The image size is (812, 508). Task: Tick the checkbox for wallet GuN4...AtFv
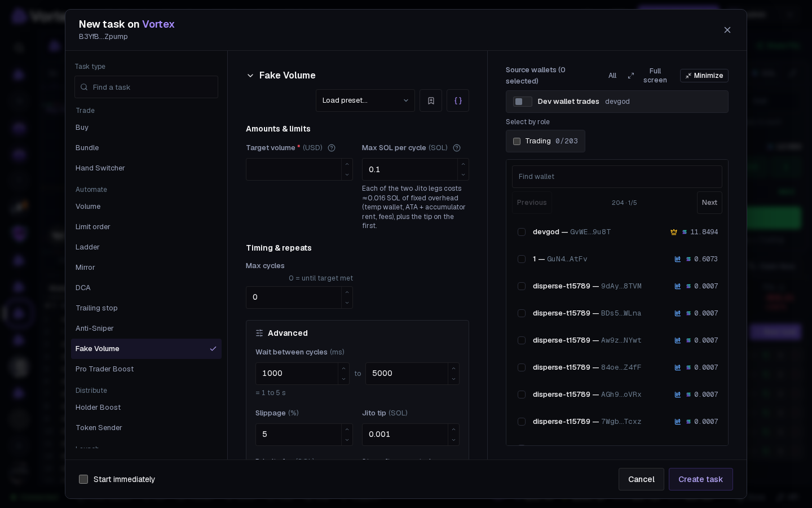522,259
